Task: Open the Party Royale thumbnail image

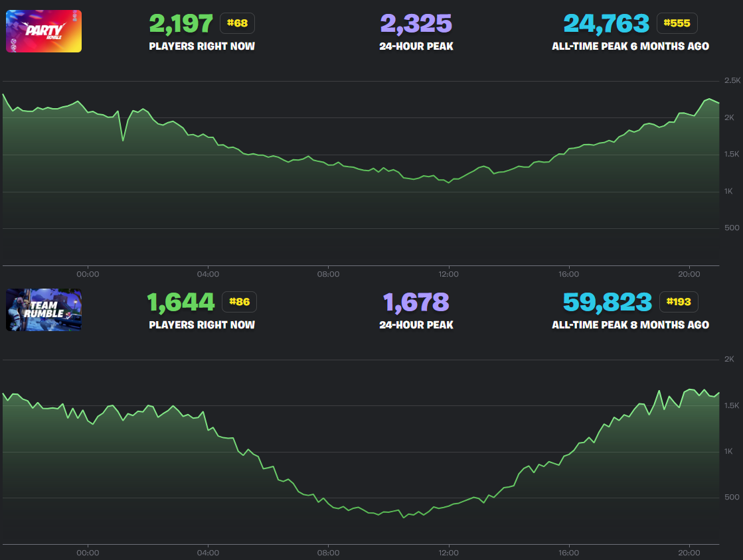Action: [x=44, y=31]
